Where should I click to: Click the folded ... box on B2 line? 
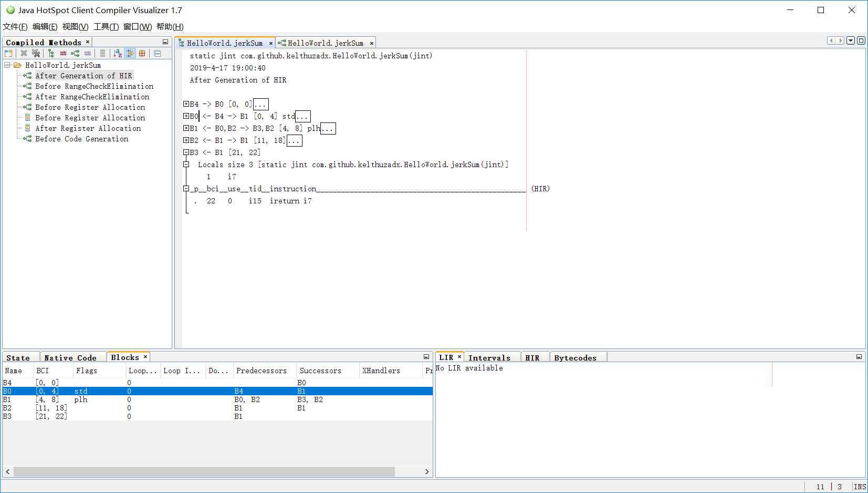pos(294,140)
